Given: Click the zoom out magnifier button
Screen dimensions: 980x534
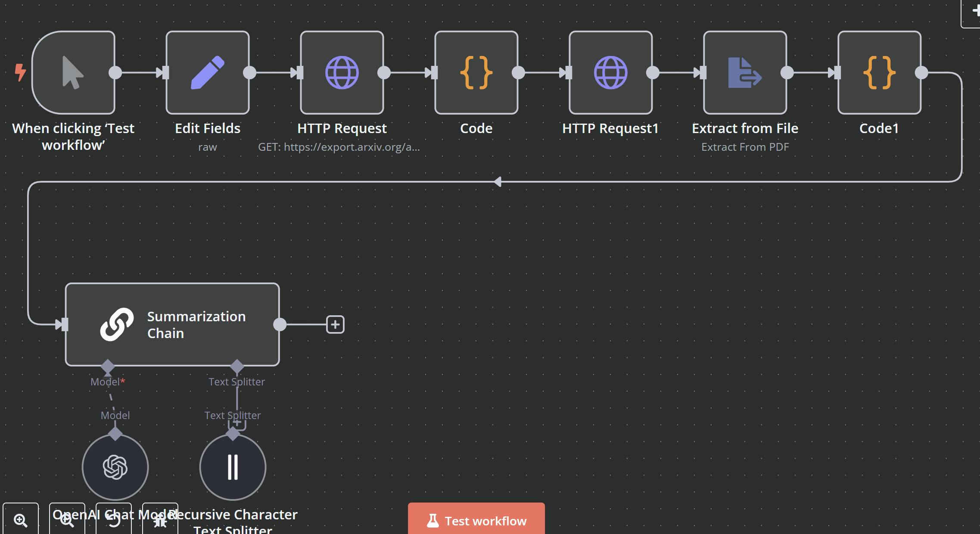Looking at the screenshot, I should click(x=67, y=520).
